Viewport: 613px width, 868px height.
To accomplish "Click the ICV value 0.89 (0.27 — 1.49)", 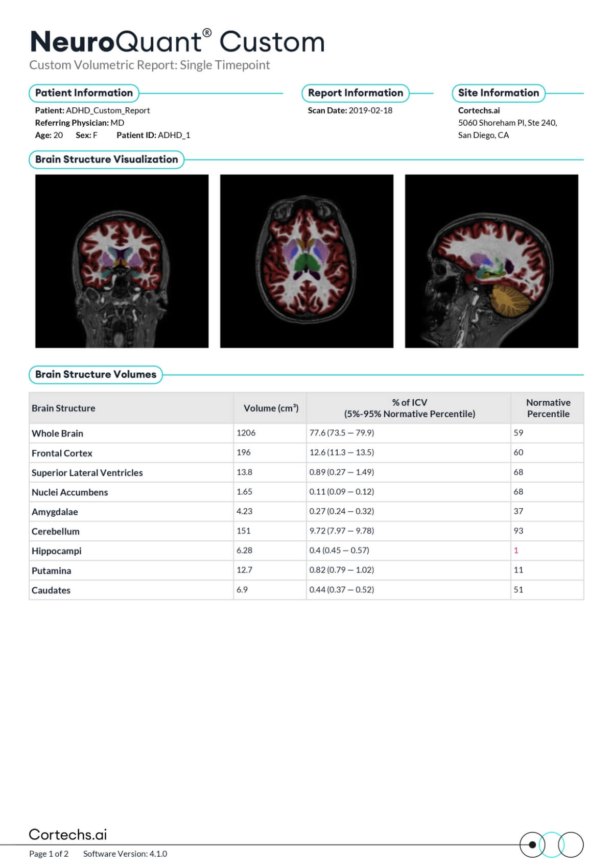I will tap(342, 472).
